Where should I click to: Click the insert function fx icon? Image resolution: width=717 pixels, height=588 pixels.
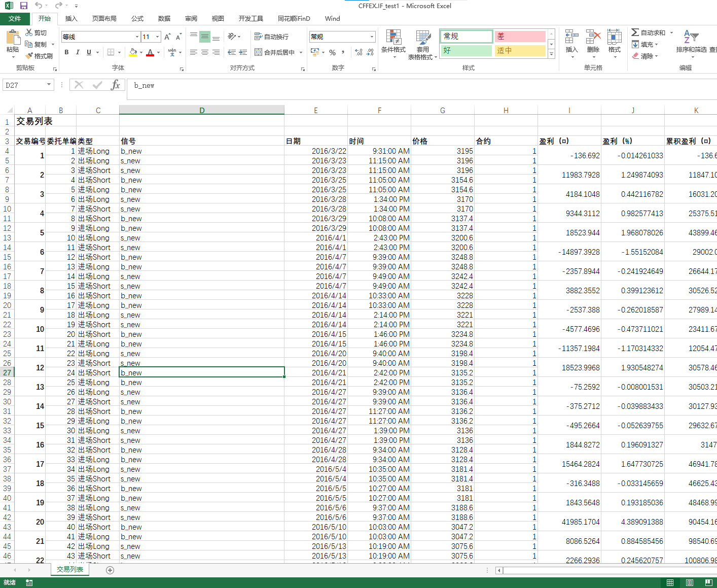click(116, 85)
